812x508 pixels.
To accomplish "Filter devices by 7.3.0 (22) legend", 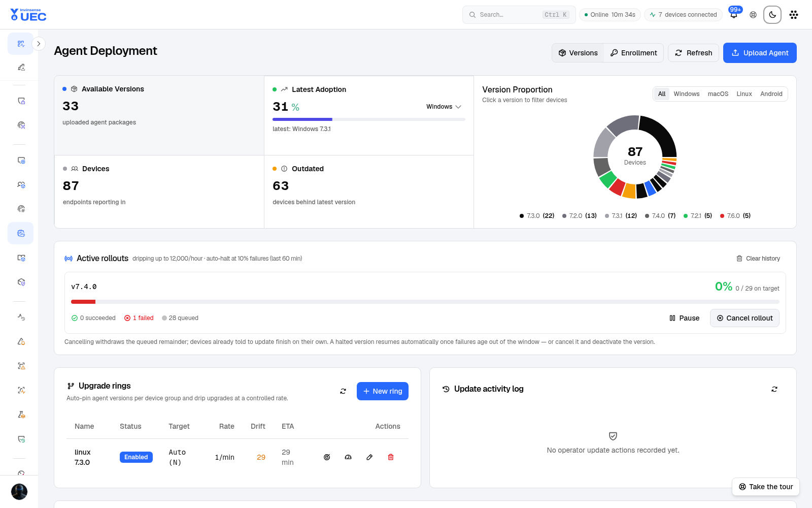I will [x=537, y=216].
